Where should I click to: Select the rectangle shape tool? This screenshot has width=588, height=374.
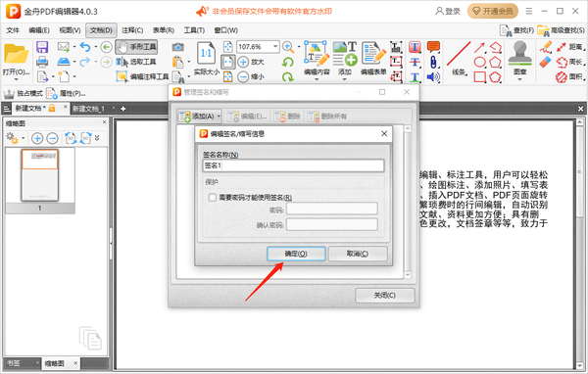[479, 76]
